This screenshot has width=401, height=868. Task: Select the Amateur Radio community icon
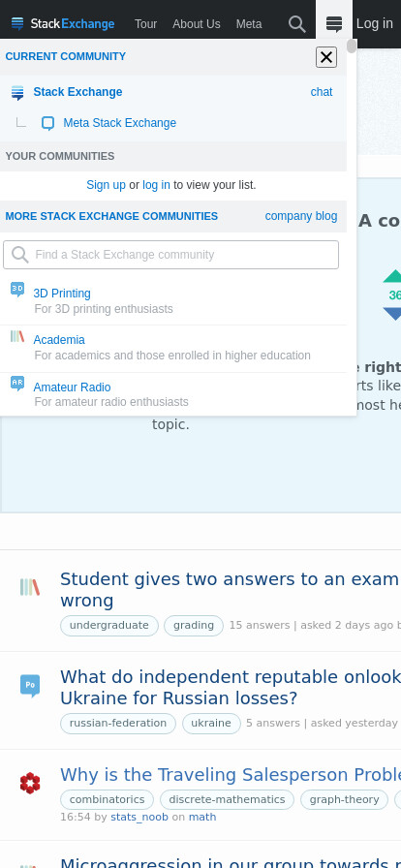pyautogui.click(x=17, y=383)
